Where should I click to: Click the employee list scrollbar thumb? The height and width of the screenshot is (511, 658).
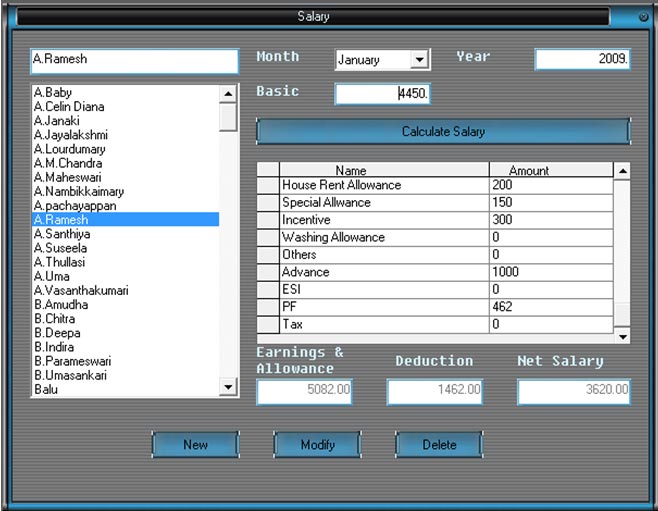tap(228, 117)
